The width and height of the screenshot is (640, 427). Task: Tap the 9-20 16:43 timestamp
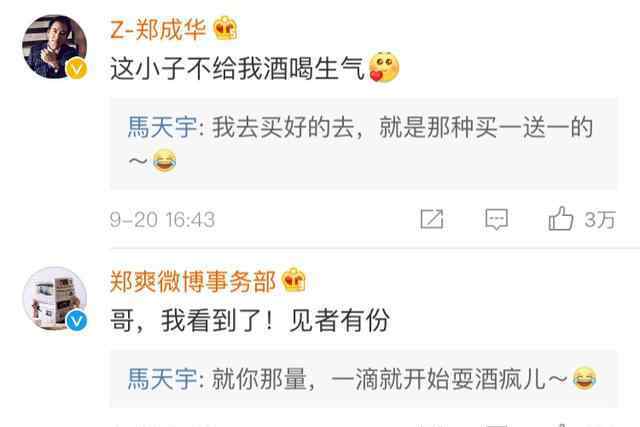click(162, 220)
